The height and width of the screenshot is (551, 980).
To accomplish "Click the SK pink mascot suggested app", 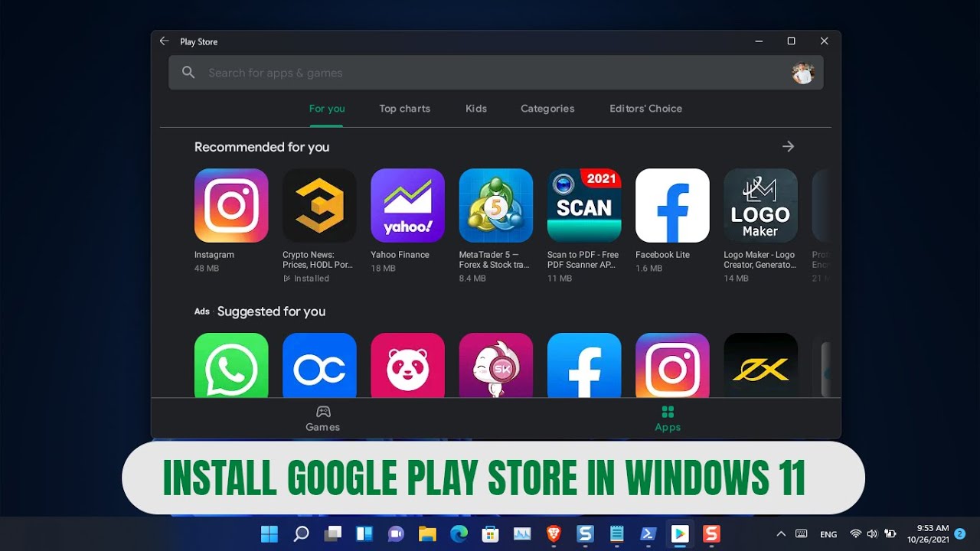I will [496, 365].
